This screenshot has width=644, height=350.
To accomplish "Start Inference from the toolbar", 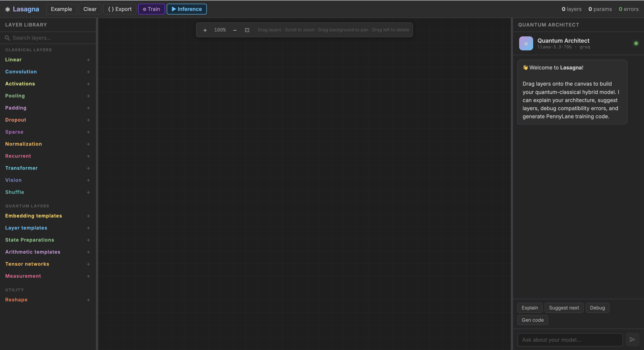I will pyautogui.click(x=186, y=9).
